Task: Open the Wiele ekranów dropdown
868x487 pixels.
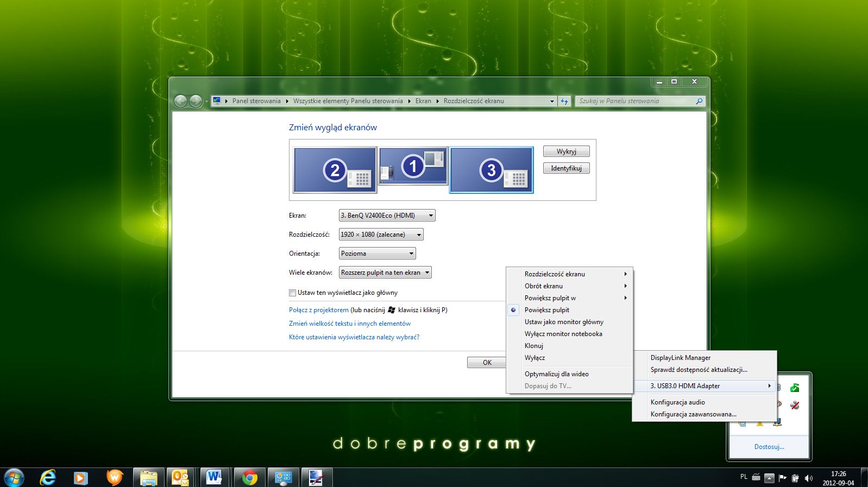Action: pyautogui.click(x=385, y=273)
